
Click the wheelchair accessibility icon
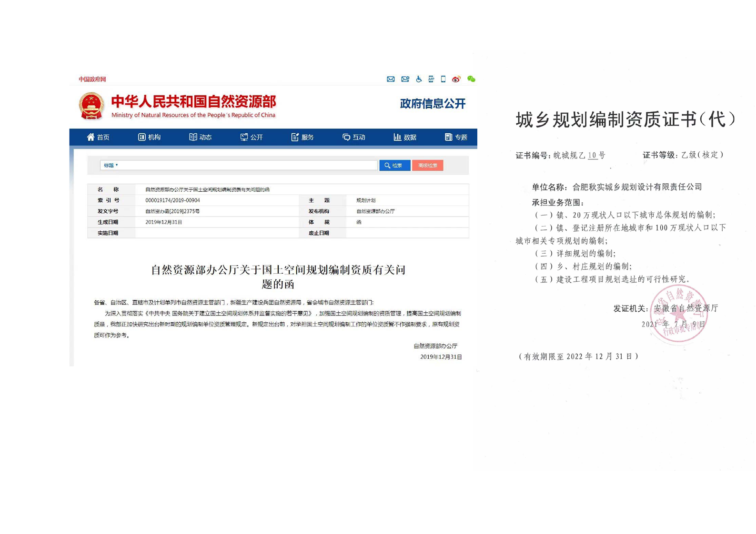(419, 79)
